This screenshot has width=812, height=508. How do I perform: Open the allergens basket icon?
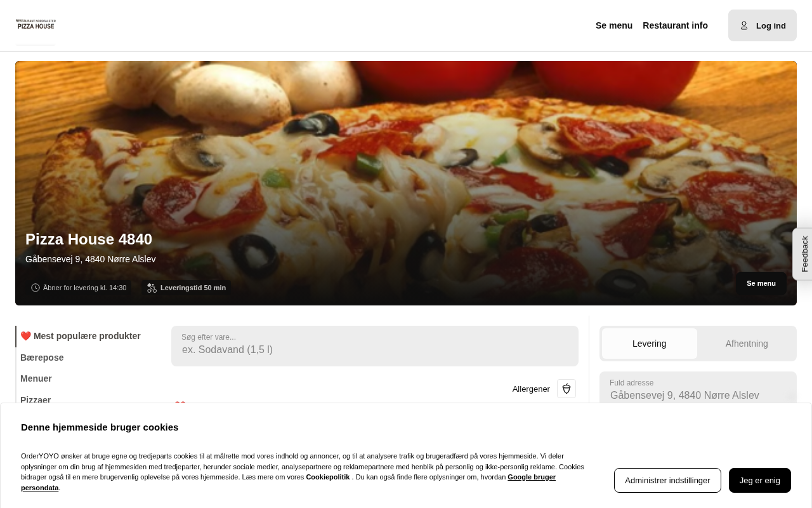566,389
